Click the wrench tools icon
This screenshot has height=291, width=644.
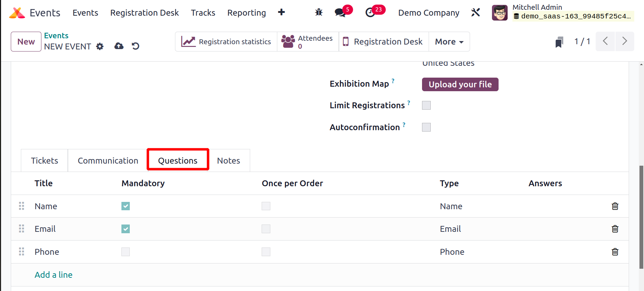click(x=476, y=13)
